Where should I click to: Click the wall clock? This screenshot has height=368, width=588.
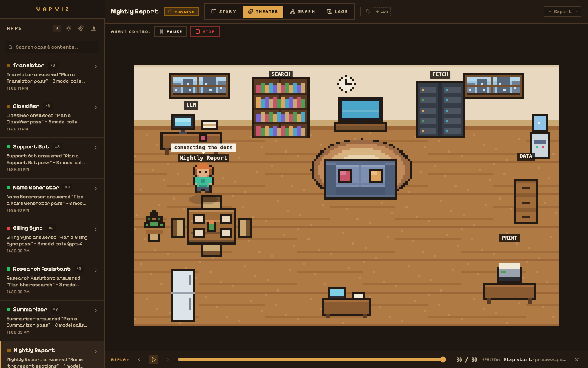pos(346,84)
